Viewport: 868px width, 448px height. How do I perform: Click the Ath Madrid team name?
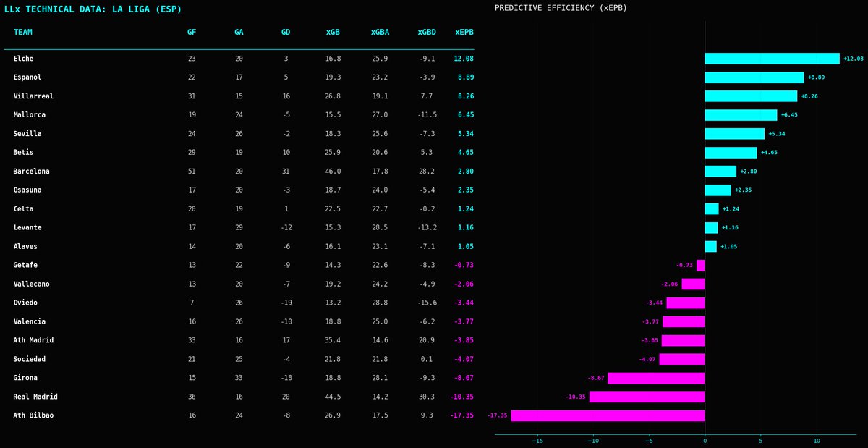[33, 341]
